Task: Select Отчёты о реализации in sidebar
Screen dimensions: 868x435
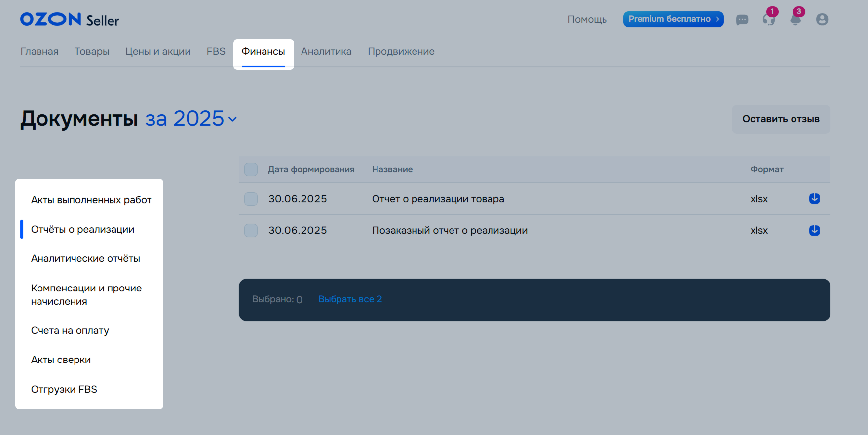Action: click(82, 229)
